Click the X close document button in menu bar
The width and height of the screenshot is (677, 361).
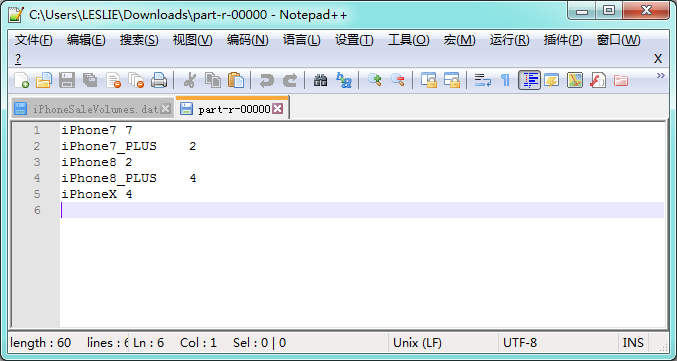(658, 59)
